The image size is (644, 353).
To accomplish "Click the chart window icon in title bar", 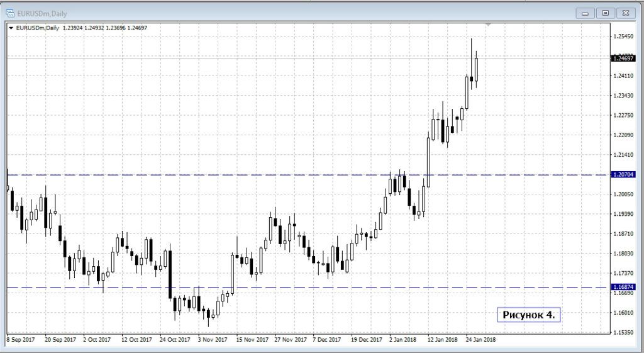I will tap(10, 13).
